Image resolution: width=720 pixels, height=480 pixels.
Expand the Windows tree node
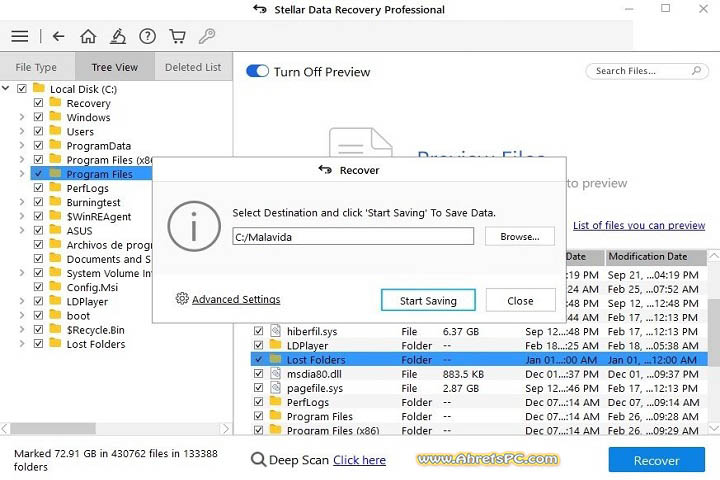tap(22, 117)
